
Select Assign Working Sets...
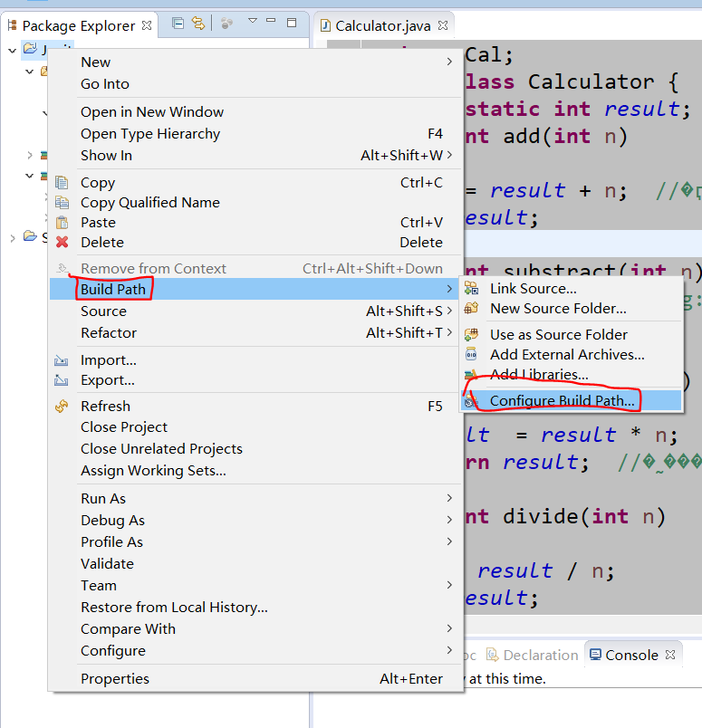click(255, 470)
